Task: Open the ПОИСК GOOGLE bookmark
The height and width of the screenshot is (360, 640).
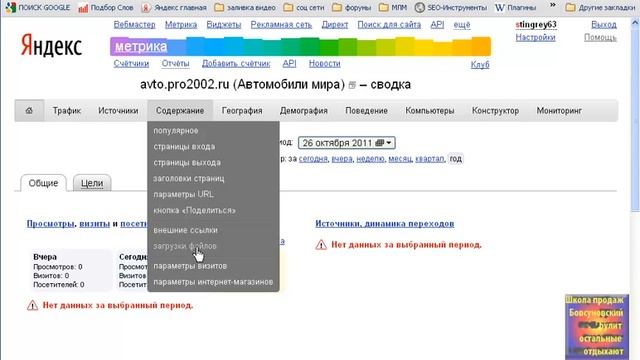Action: 38,7
